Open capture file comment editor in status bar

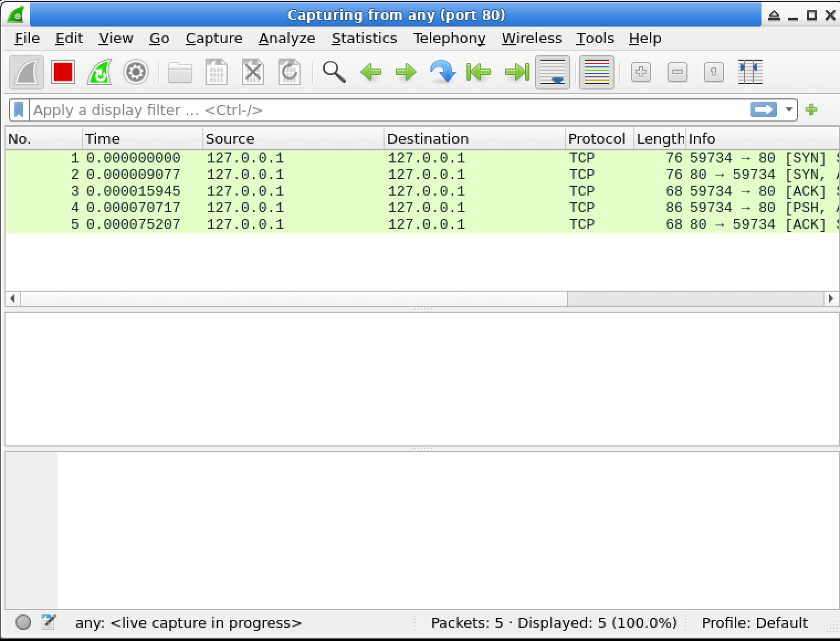click(x=48, y=622)
